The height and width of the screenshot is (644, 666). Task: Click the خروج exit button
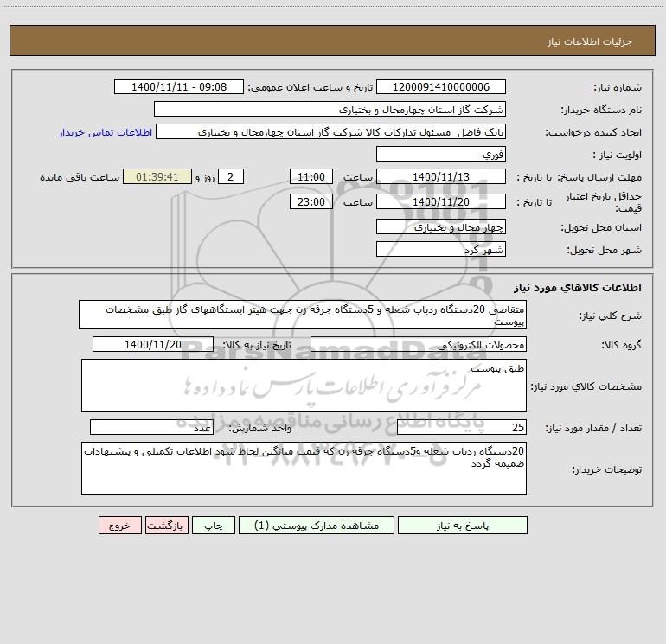pos(119,525)
